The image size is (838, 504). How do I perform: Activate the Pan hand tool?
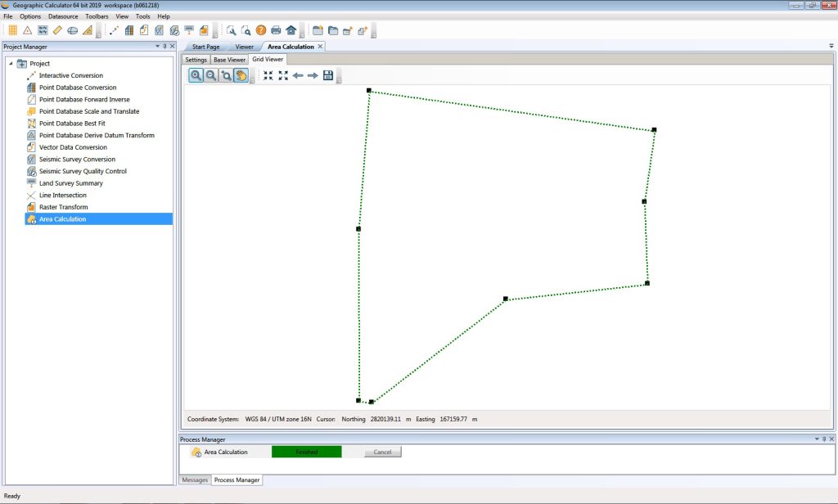pyautogui.click(x=241, y=75)
